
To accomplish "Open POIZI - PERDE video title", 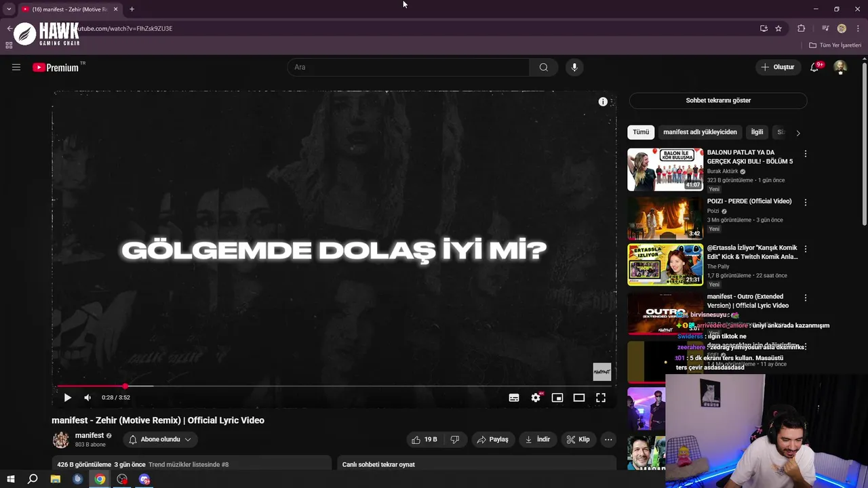I will click(x=749, y=201).
